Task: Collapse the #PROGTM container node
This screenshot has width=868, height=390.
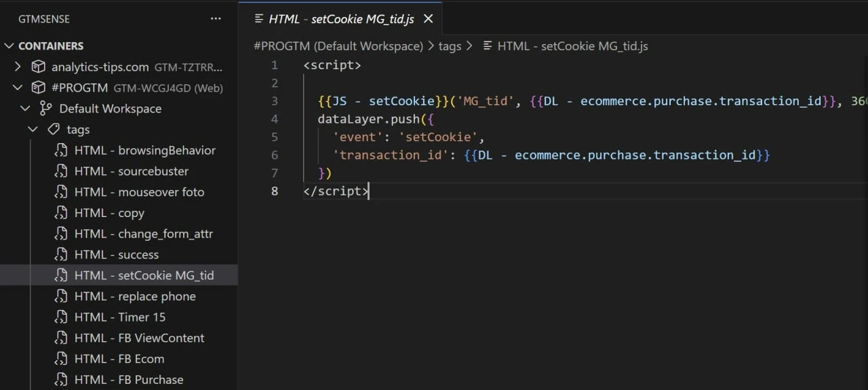Action: point(18,88)
